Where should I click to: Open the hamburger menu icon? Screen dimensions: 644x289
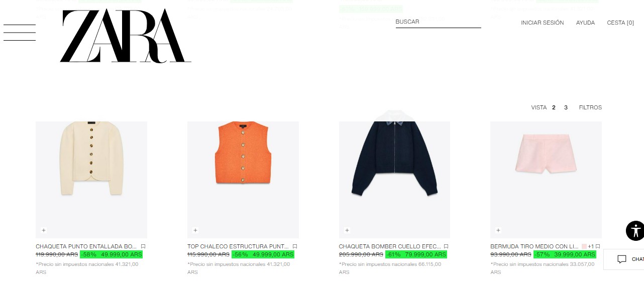pos(20,33)
